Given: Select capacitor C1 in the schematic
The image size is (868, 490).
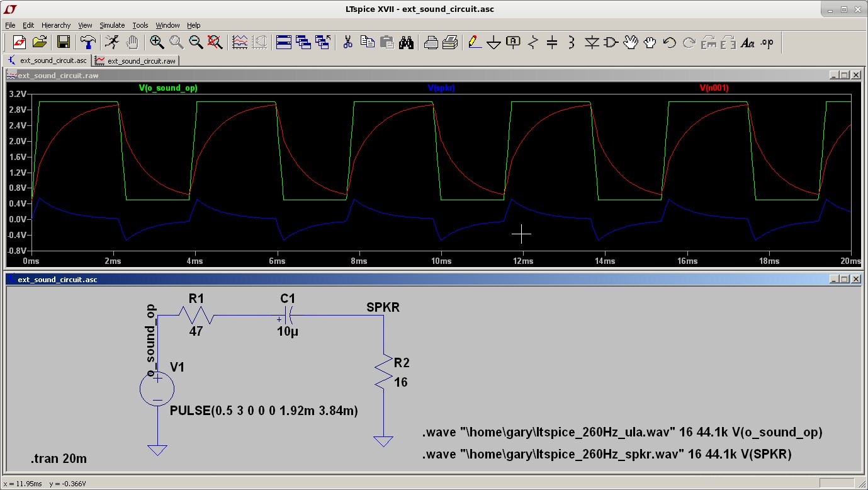Looking at the screenshot, I should point(287,314).
